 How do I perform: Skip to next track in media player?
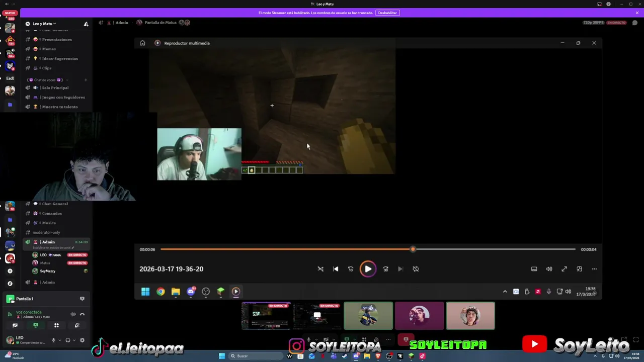(400, 269)
